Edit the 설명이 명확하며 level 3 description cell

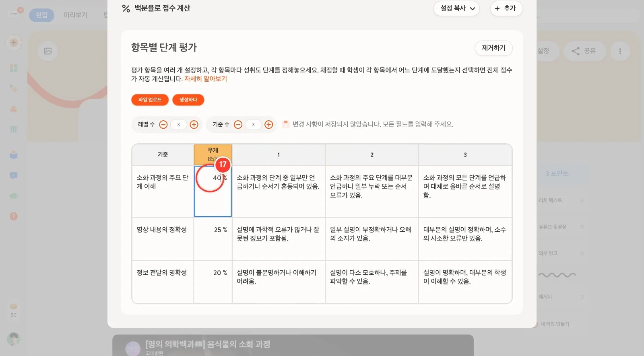465,282
